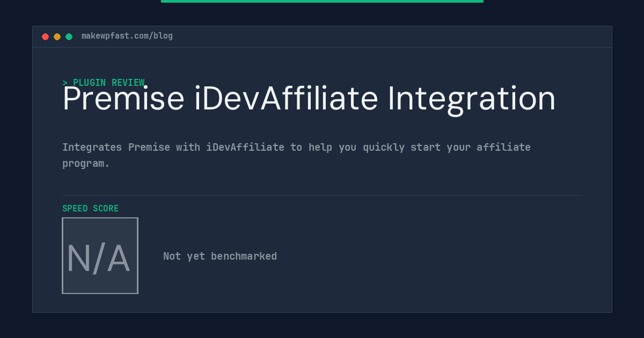Image resolution: width=644 pixels, height=338 pixels.
Task: Click the green maximize window dot
Action: coord(69,36)
